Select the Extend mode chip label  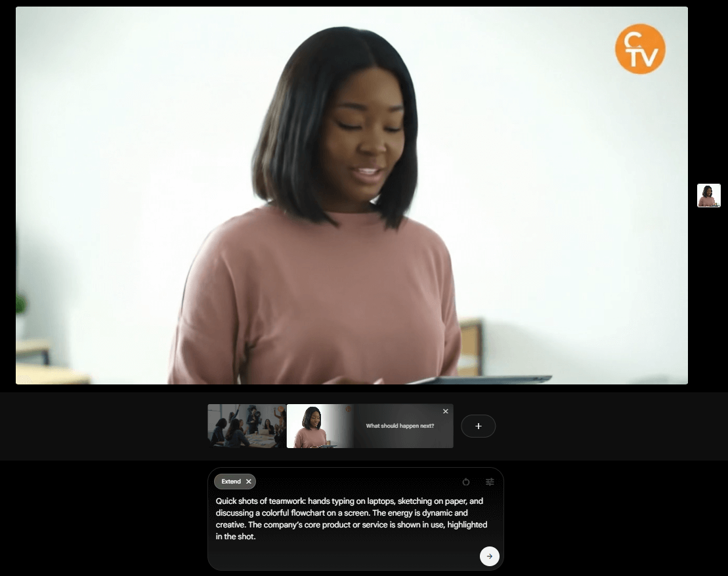click(x=231, y=482)
